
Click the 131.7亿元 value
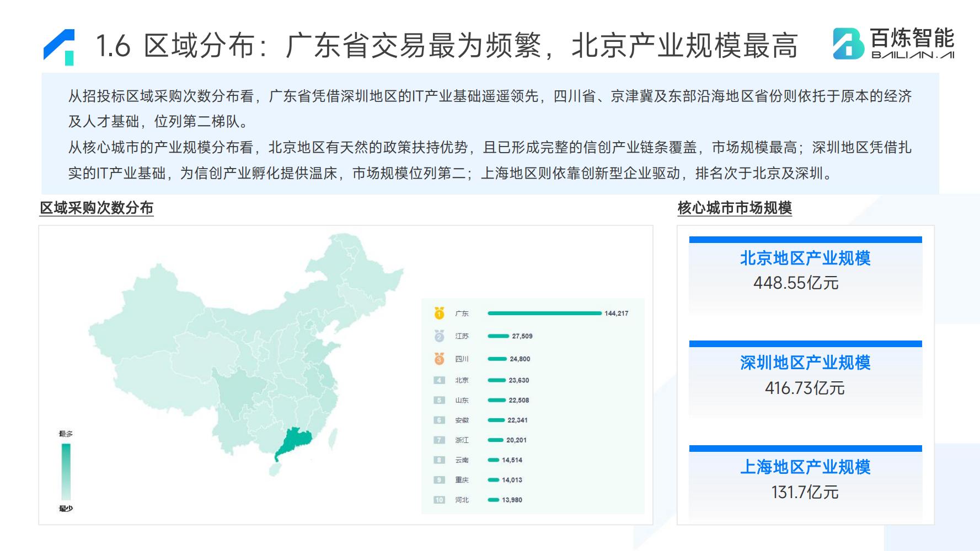pyautogui.click(x=805, y=492)
